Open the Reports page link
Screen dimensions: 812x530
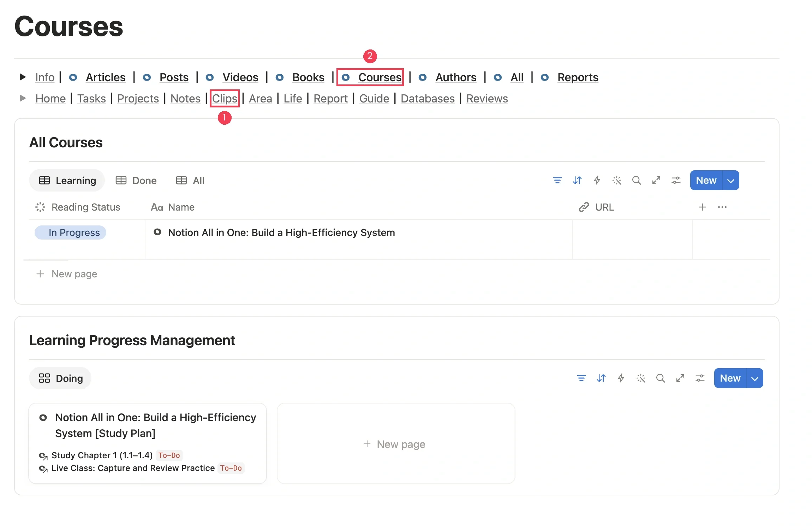pyautogui.click(x=578, y=77)
